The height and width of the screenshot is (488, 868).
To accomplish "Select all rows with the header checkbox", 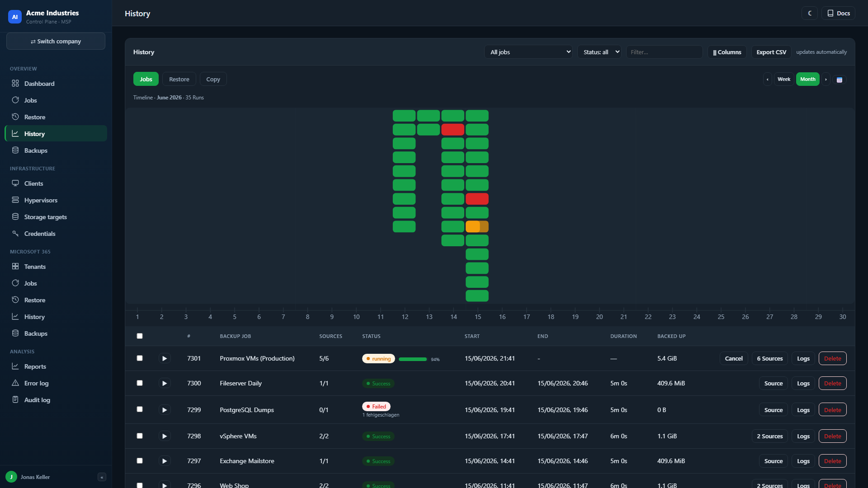I will (x=140, y=336).
